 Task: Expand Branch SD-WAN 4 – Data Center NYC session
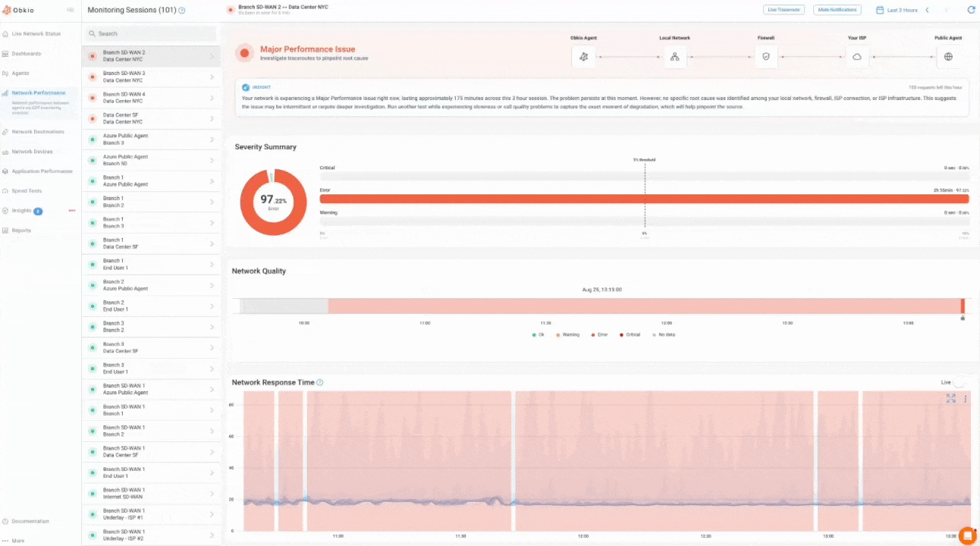coord(212,98)
